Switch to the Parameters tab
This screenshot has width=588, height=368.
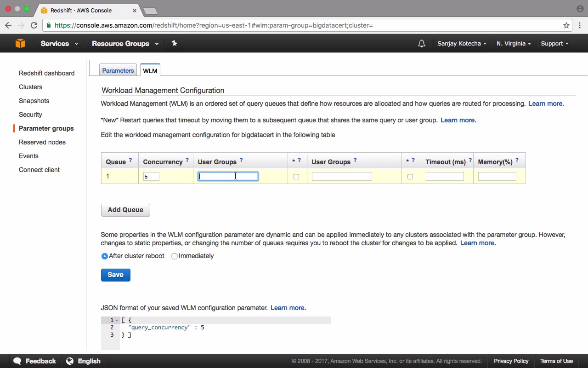[x=118, y=70]
